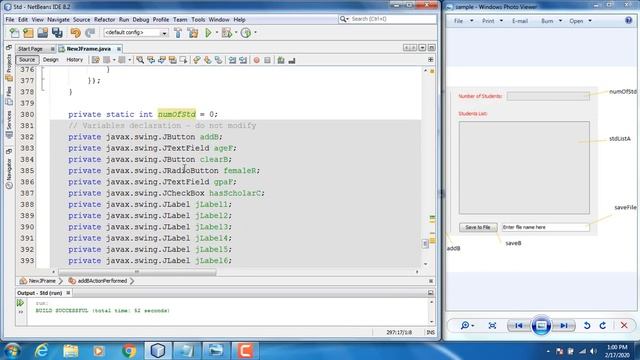This screenshot has height=360, width=640.
Task: Click the Find Selection magnifier icon
Action: [140, 60]
